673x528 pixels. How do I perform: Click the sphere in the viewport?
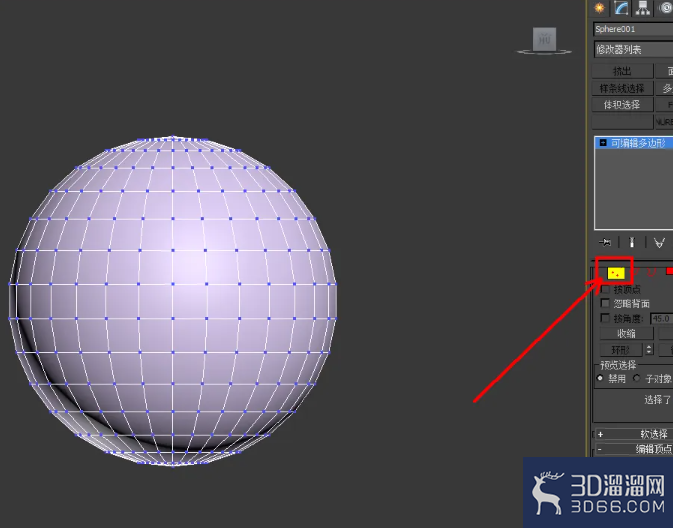[173, 300]
